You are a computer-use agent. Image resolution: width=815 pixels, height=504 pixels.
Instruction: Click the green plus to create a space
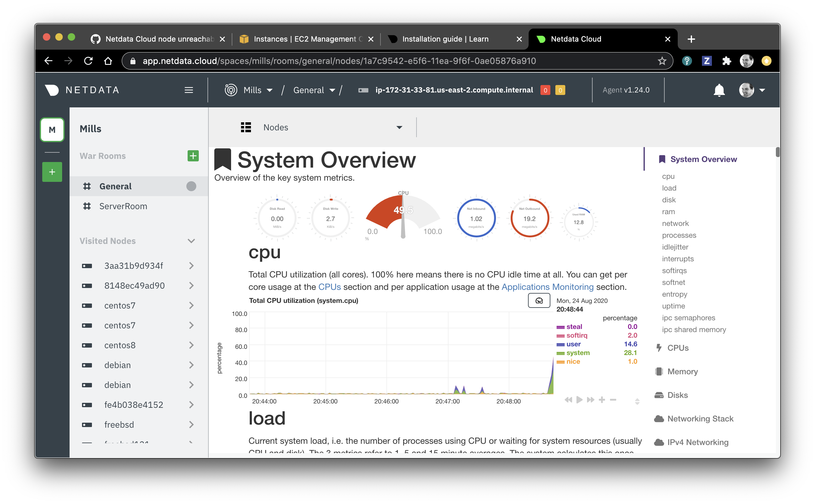[52, 172]
